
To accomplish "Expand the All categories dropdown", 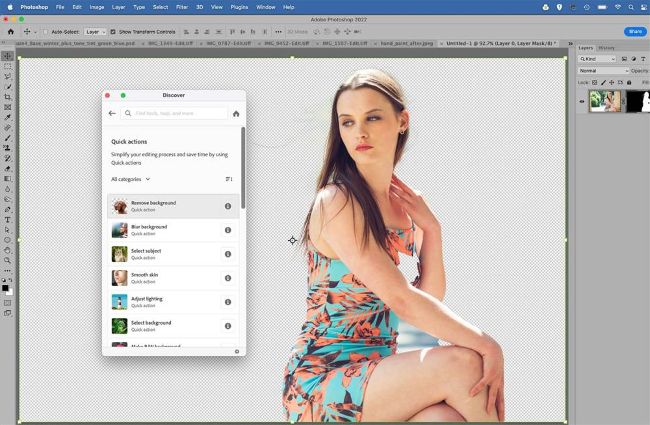I will pyautogui.click(x=131, y=179).
